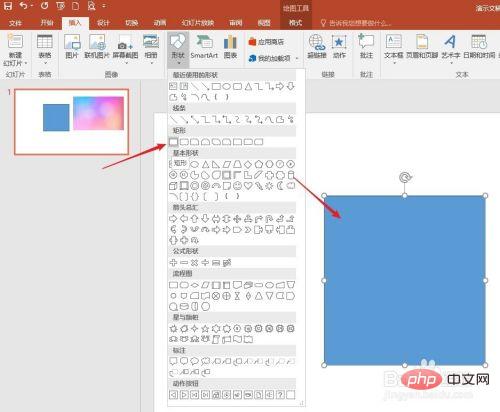The width and height of the screenshot is (500, 412).
Task: Select the cloud callout in 标注 section
Action: 205,361
